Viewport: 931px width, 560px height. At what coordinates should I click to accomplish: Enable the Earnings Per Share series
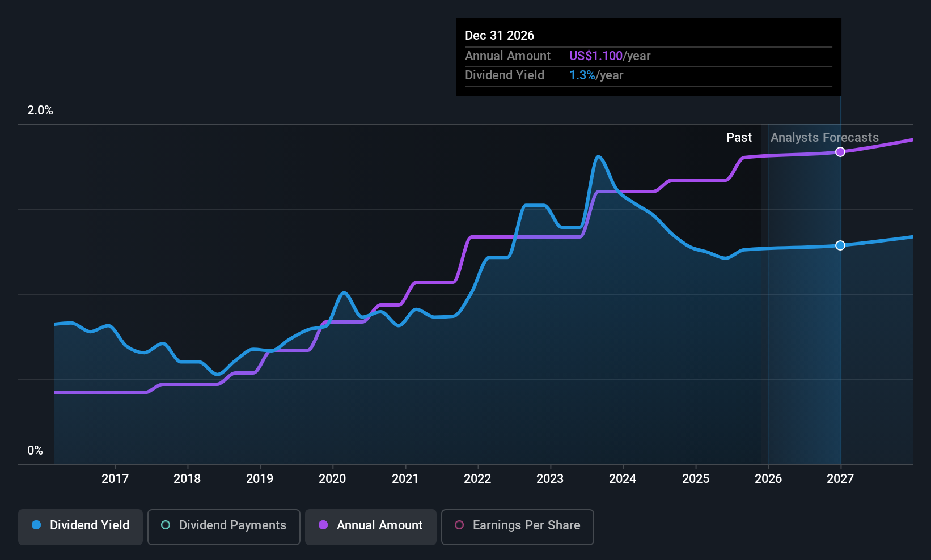517,527
